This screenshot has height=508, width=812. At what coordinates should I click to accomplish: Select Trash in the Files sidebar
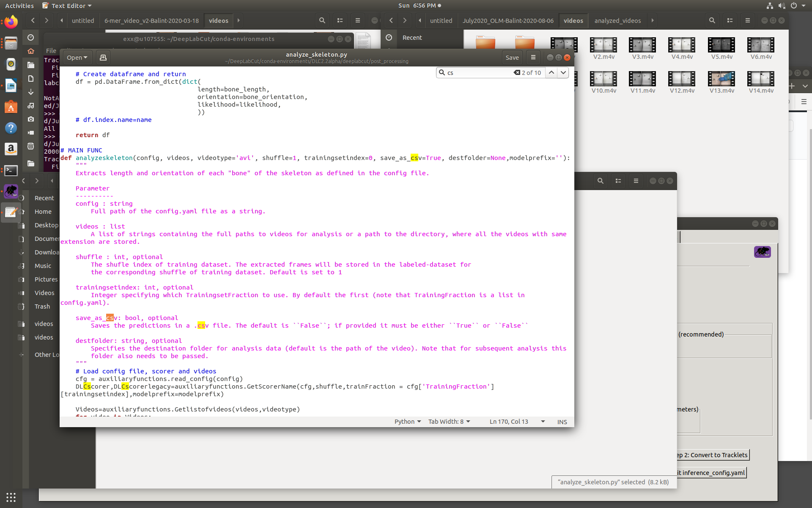click(x=42, y=306)
